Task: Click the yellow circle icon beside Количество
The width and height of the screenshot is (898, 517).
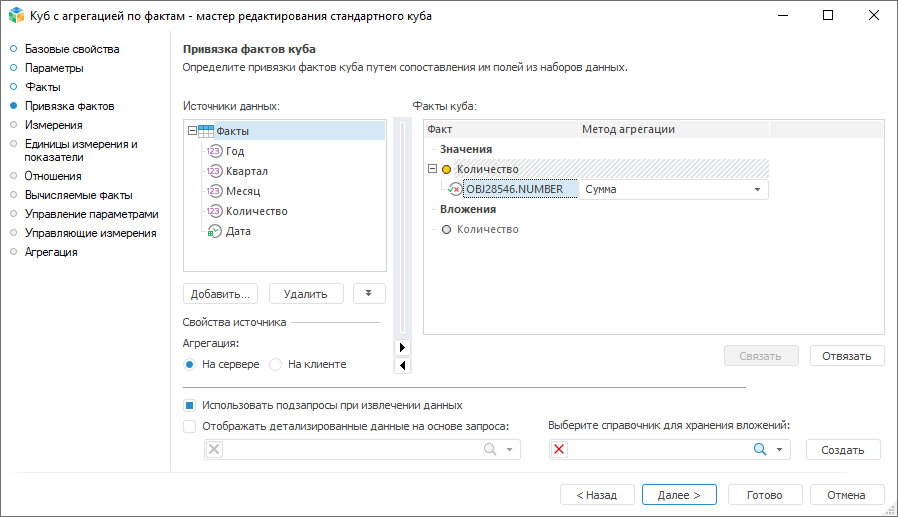Action: pos(446,170)
